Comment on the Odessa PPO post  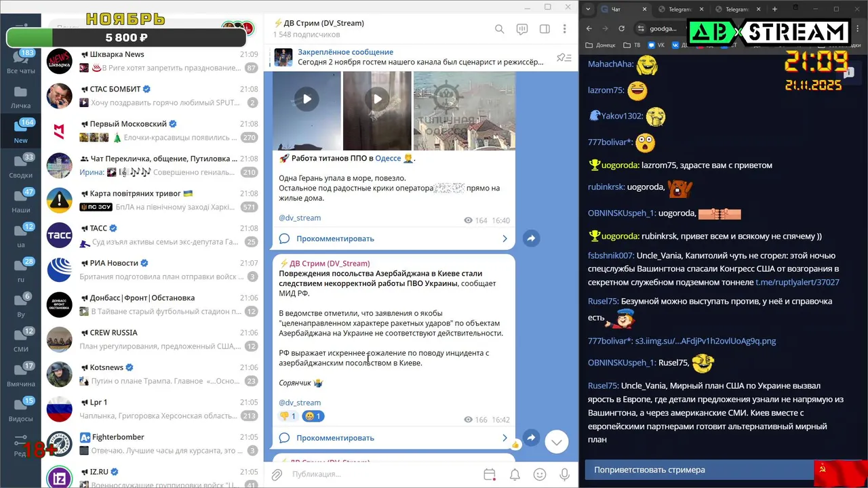(x=393, y=239)
